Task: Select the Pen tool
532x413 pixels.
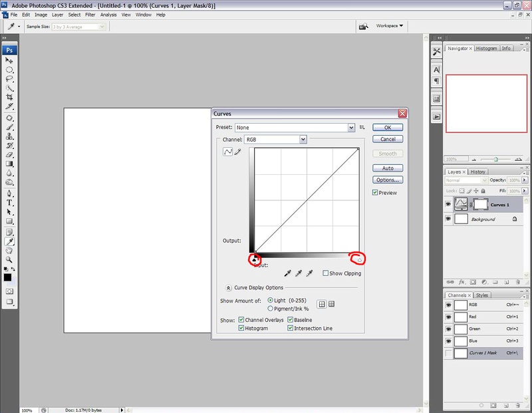Action: 9,194
